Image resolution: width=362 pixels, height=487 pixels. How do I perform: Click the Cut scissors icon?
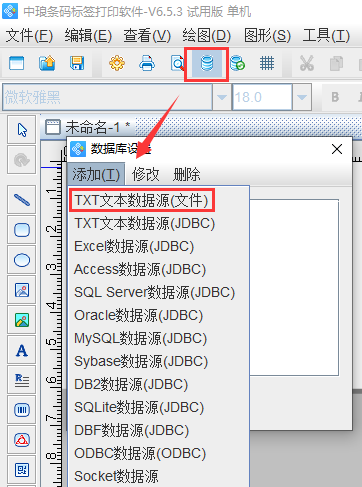306,63
